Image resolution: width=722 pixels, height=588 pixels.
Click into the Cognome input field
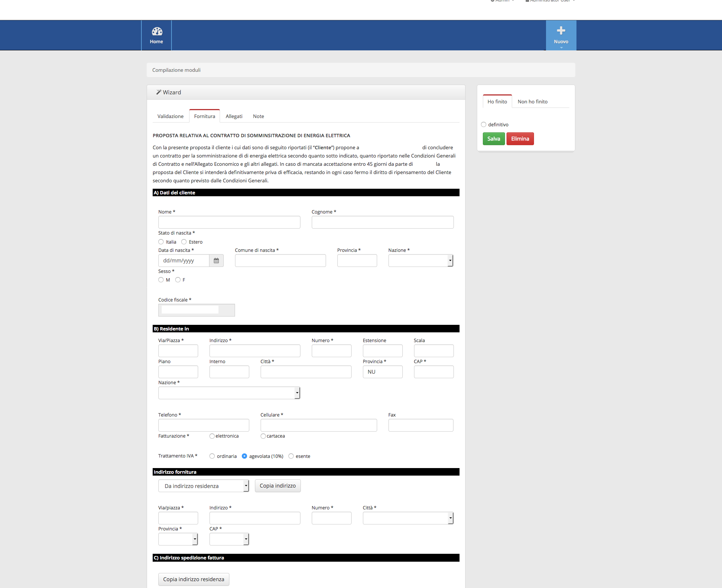point(382,222)
